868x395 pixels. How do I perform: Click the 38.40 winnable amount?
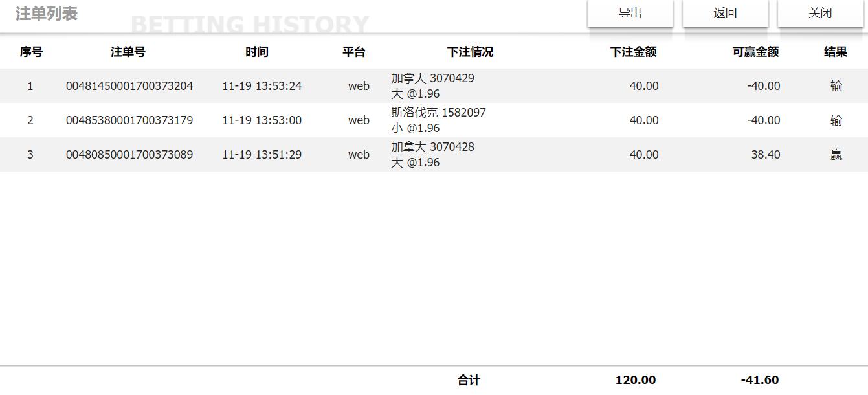766,155
